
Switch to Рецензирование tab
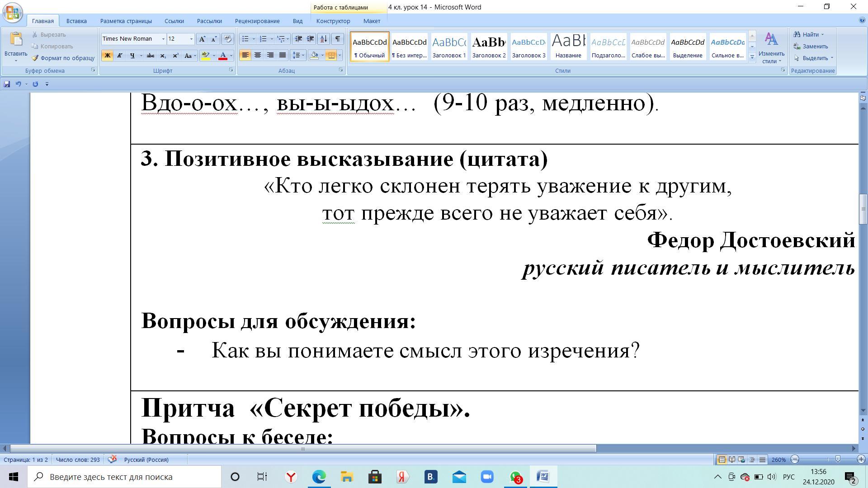[257, 21]
